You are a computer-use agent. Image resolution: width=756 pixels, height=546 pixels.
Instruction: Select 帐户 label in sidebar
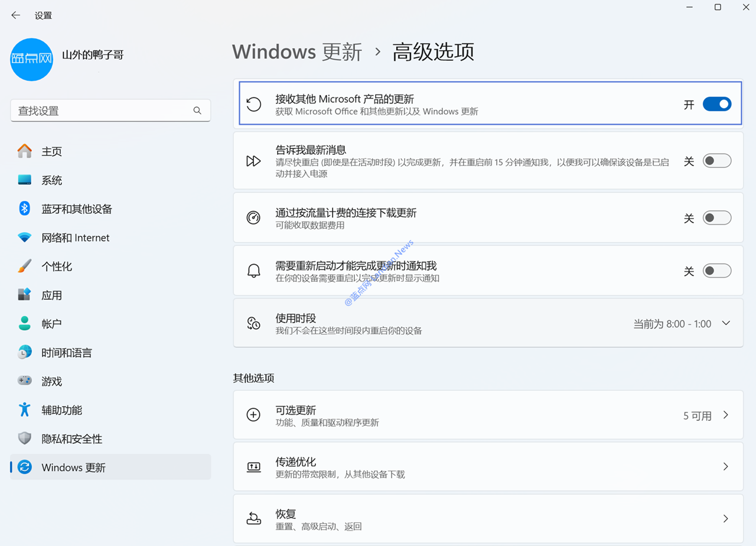click(52, 324)
